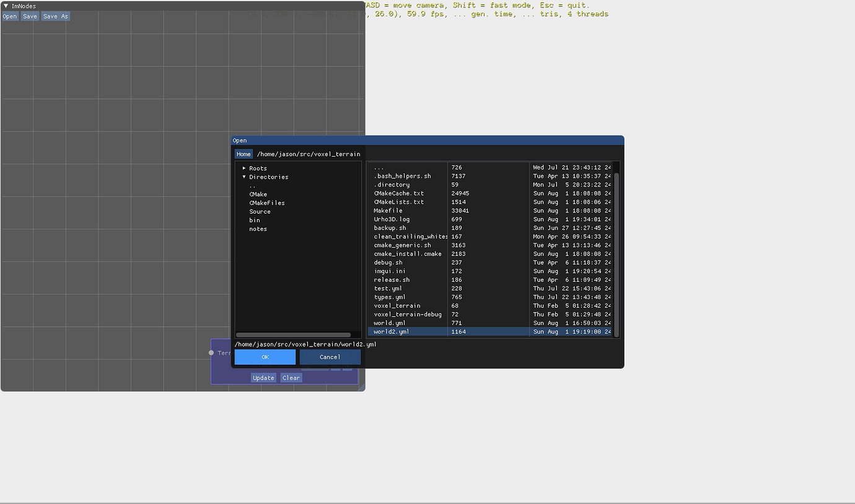Click the Clear button on the node
This screenshot has width=855, height=504.
click(x=291, y=378)
